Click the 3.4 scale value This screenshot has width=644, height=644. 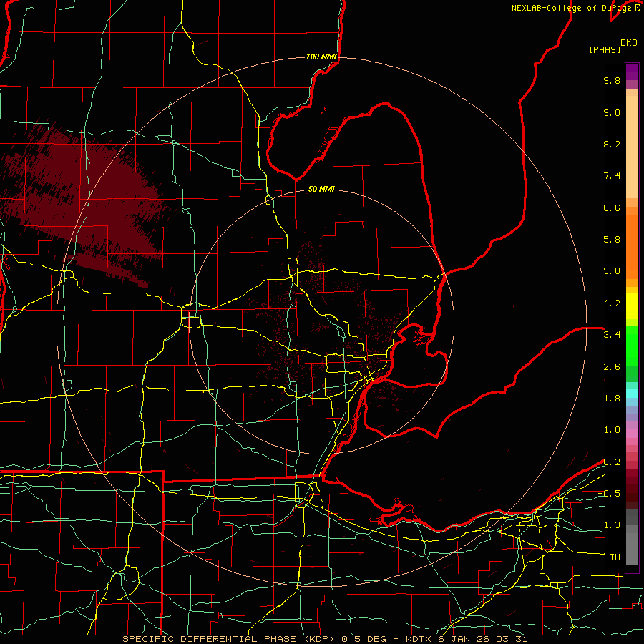pyautogui.click(x=612, y=335)
